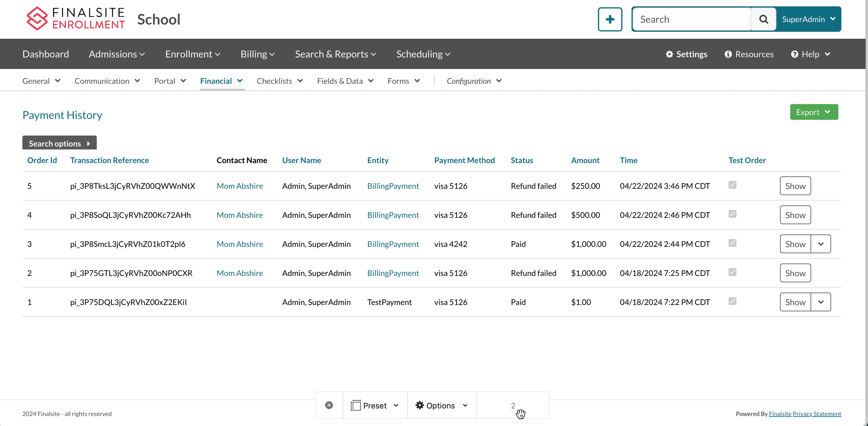Image resolution: width=868 pixels, height=426 pixels.
Task: Click into the top Search input field
Action: (691, 19)
